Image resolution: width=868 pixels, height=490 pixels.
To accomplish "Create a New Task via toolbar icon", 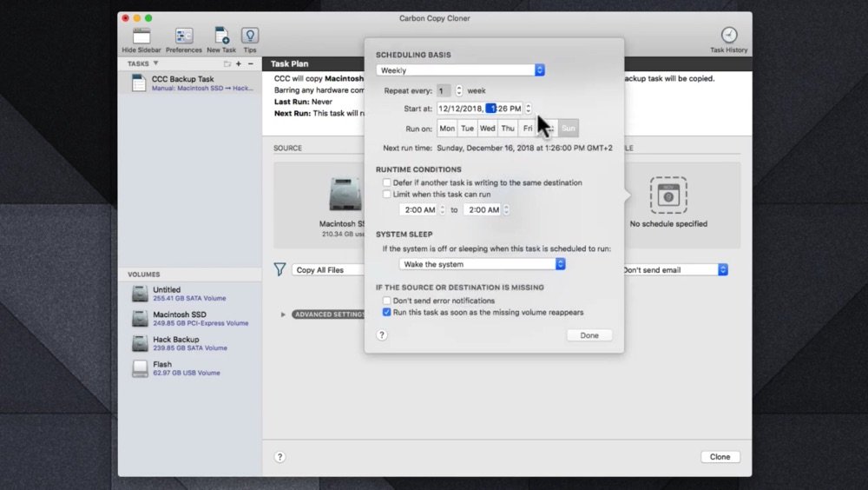I will tap(221, 36).
